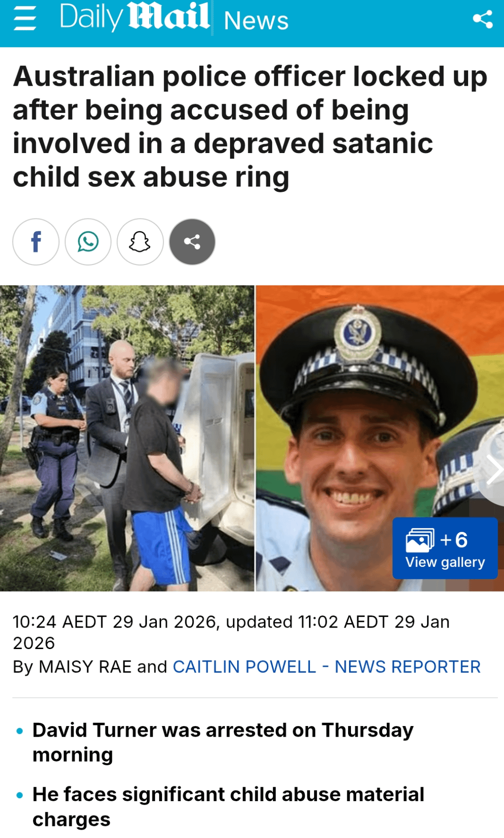Screen dimensions: 504x838
Task: Share article via Snapchat
Action: pyautogui.click(x=140, y=242)
